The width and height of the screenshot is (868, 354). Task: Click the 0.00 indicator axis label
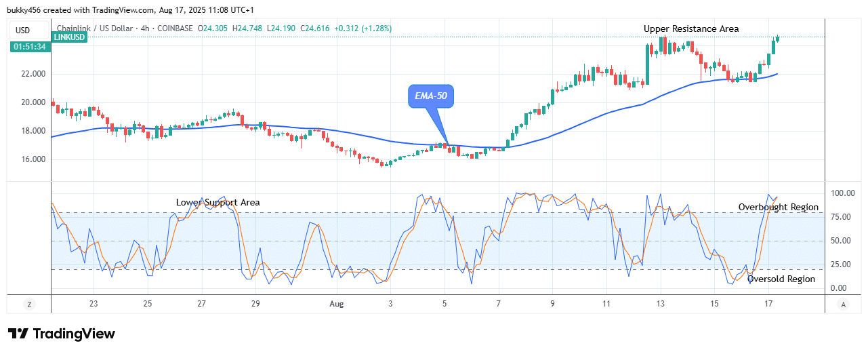point(840,288)
